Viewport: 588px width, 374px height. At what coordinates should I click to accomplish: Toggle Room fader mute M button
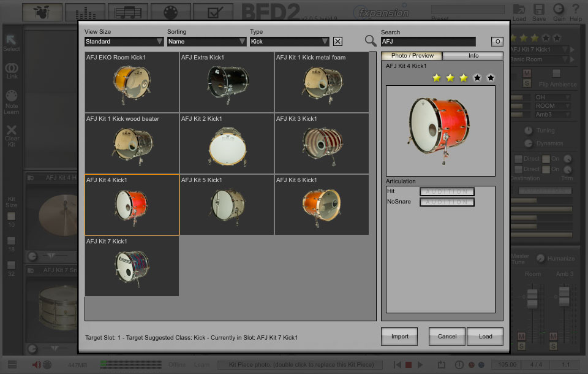521,336
